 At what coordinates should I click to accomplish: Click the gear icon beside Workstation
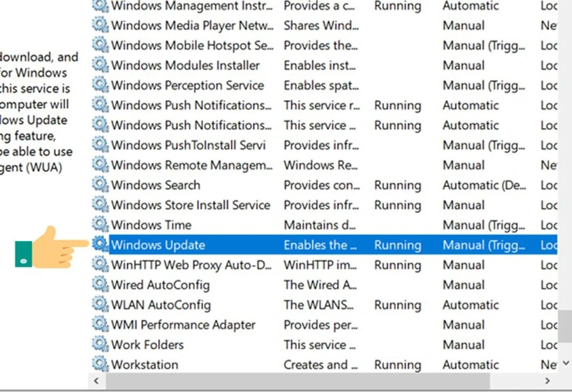(x=100, y=364)
